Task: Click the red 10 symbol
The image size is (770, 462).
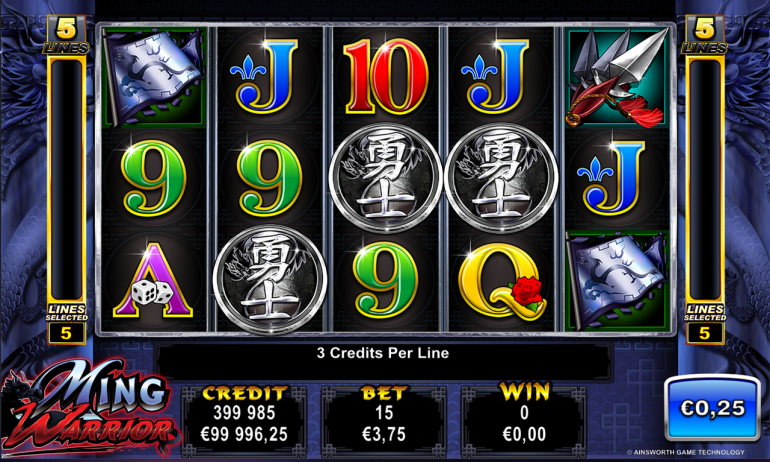Action: click(x=385, y=76)
